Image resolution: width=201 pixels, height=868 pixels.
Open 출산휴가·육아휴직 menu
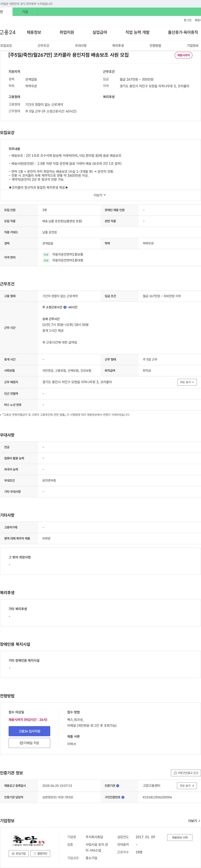point(183,32)
